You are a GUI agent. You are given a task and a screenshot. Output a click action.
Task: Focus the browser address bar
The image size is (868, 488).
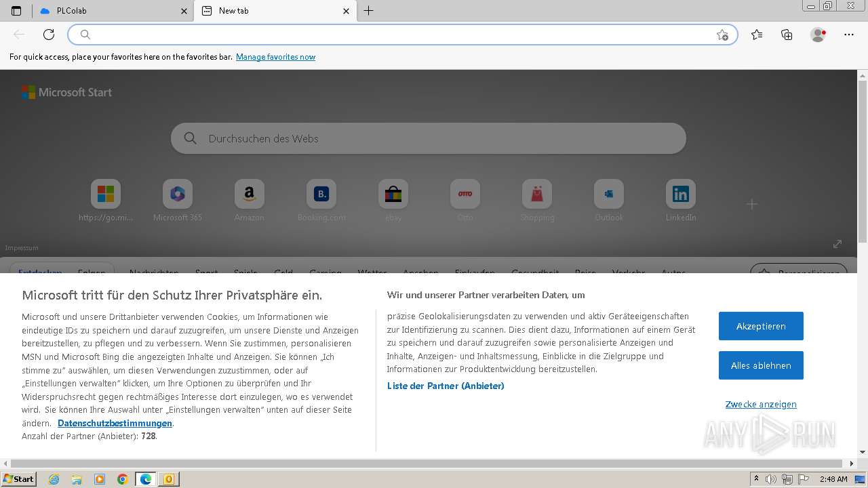coord(403,35)
